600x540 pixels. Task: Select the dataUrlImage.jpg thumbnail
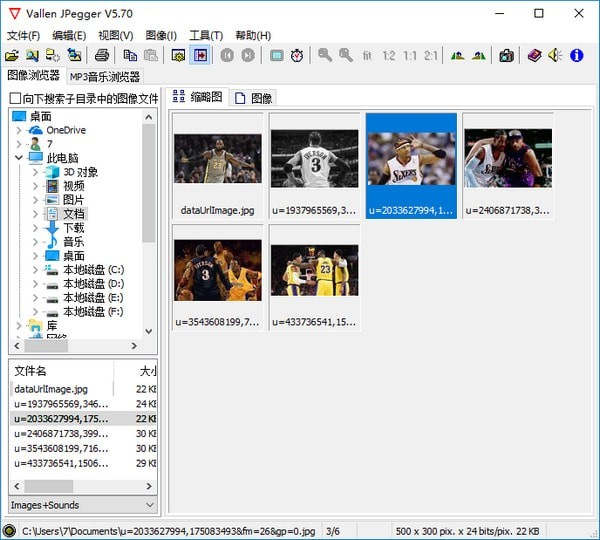[x=218, y=166]
